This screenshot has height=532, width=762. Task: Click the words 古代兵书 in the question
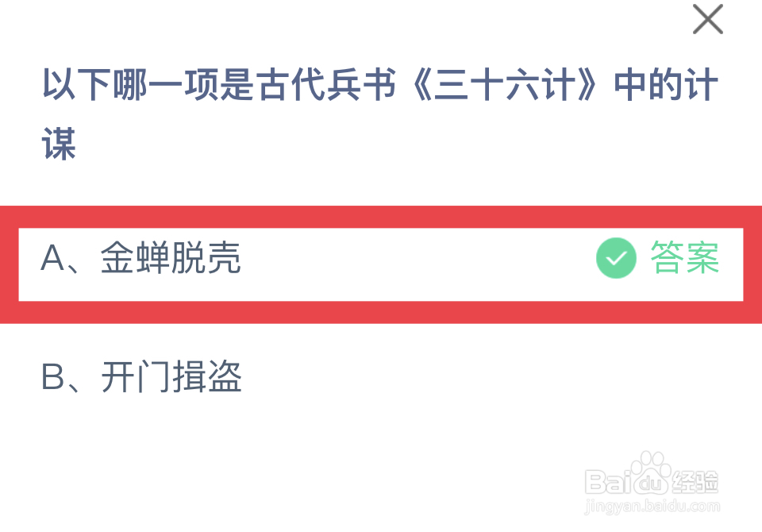[x=327, y=87]
